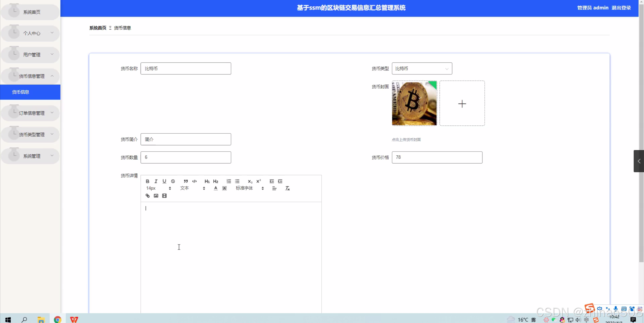Viewport: 644px width, 323px height.
Task: Insert a code block
Action: click(194, 181)
